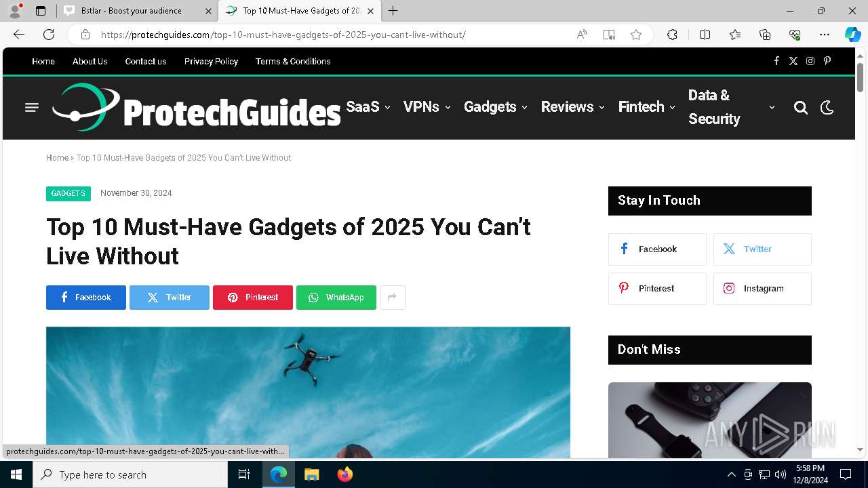Viewport: 868px width, 488px height.
Task: Open a new browser tab
Action: coord(393,11)
